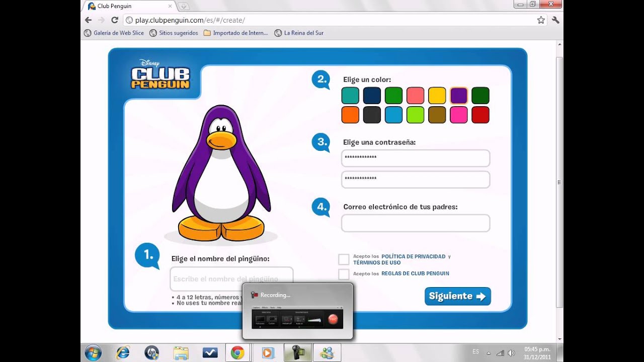This screenshot has width=644, height=362.
Task: Open the HP icon in taskbar
Action: coord(151,353)
